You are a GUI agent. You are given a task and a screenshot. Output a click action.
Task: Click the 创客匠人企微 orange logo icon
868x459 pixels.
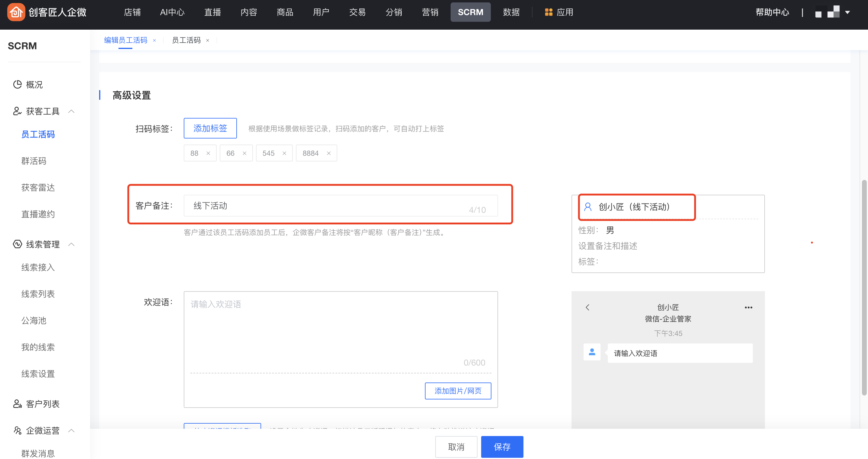(16, 12)
